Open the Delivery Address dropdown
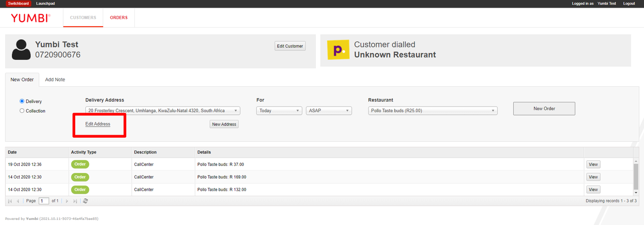The width and height of the screenshot is (644, 225). pos(163,110)
